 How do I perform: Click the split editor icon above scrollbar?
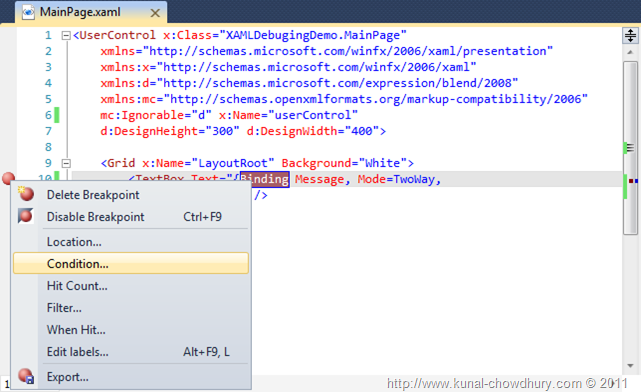[x=630, y=35]
